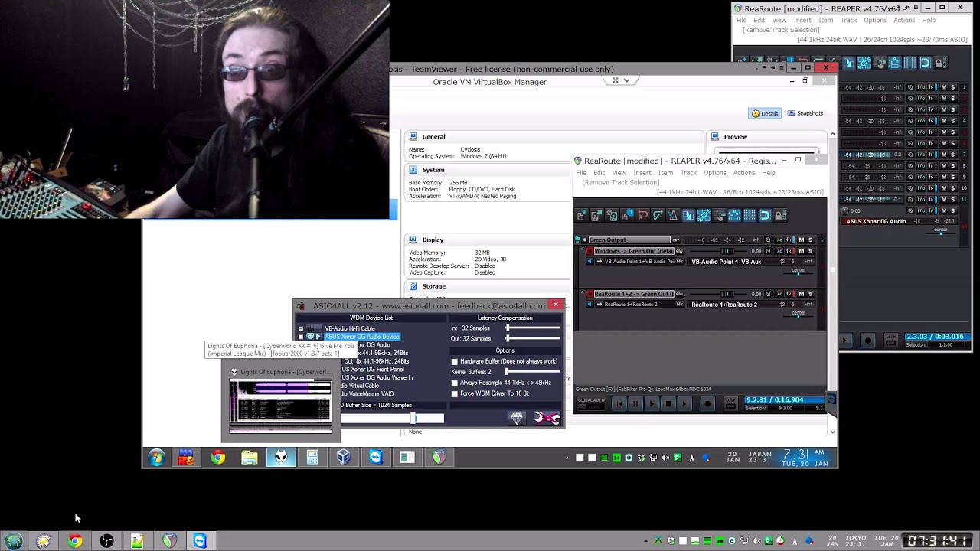The width and height of the screenshot is (980, 551).
Task: Click Play in the front REAPER transport
Action: (652, 403)
